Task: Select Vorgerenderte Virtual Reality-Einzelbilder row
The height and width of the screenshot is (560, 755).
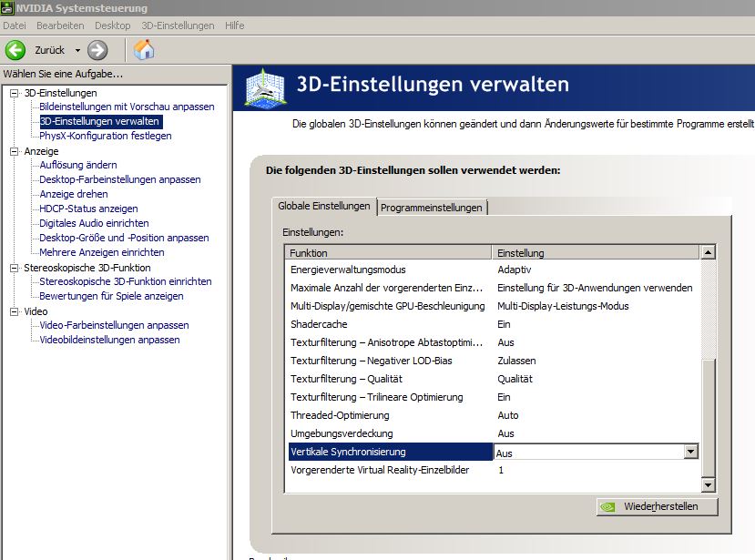Action: pyautogui.click(x=492, y=470)
